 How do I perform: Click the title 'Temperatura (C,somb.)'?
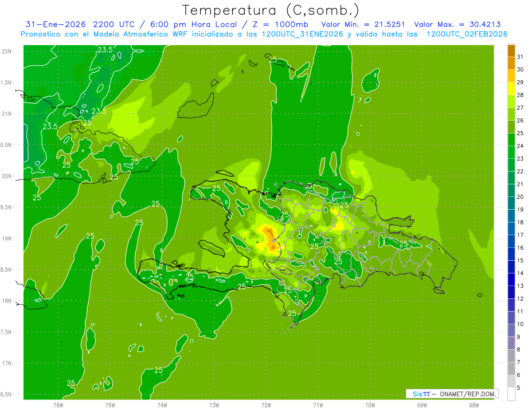click(271, 11)
